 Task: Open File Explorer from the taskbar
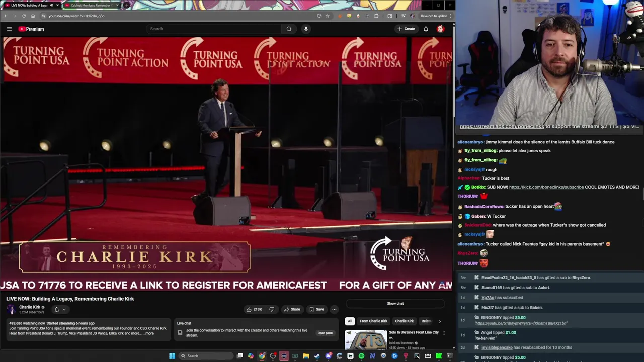pyautogui.click(x=306, y=356)
